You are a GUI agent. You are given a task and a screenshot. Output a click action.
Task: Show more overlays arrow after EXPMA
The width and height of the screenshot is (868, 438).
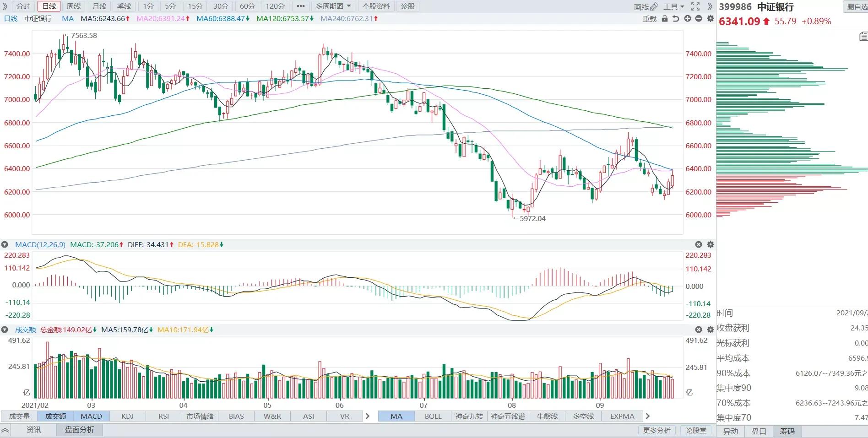tap(647, 416)
